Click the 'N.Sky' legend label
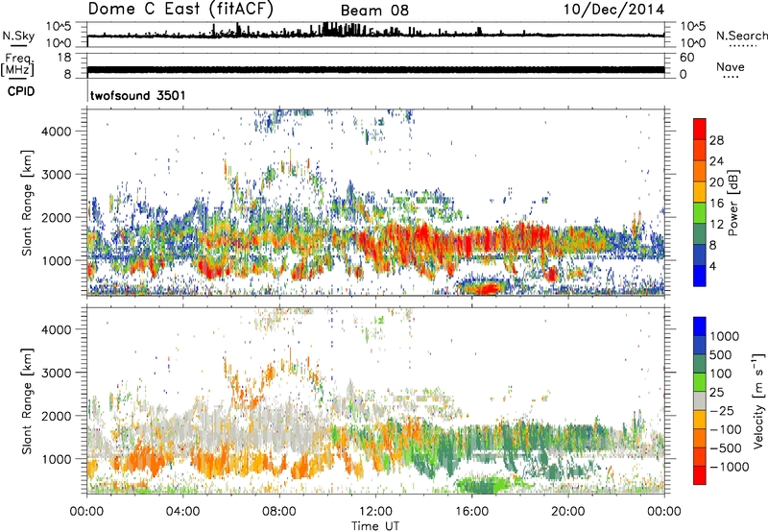The image size is (768, 532). (18, 36)
